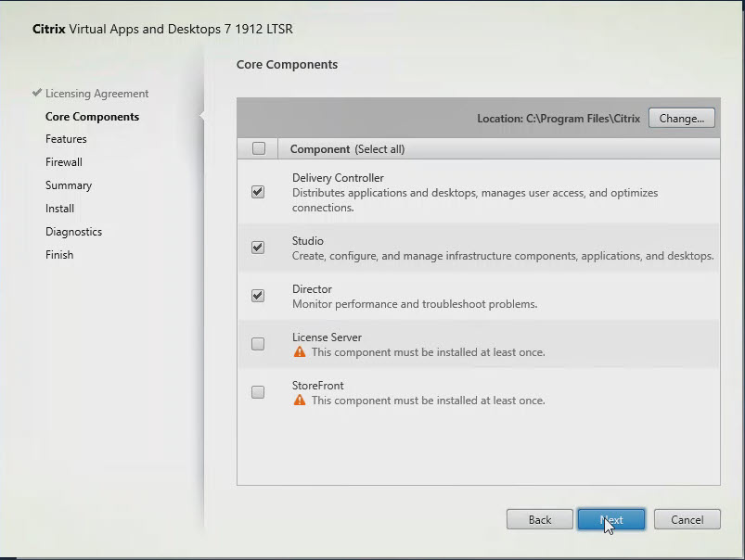
Task: Click the Citrix Virtual Apps and Desktops title
Action: click(162, 29)
